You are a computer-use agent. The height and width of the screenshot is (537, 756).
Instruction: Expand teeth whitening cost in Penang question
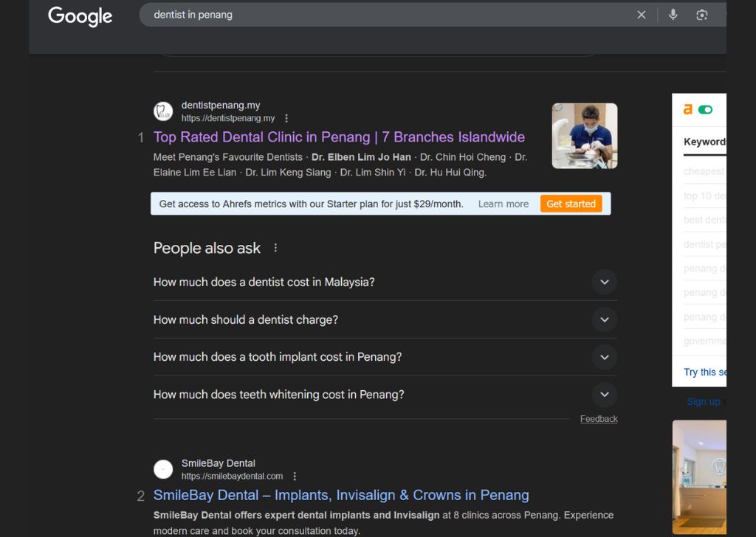[x=385, y=395]
